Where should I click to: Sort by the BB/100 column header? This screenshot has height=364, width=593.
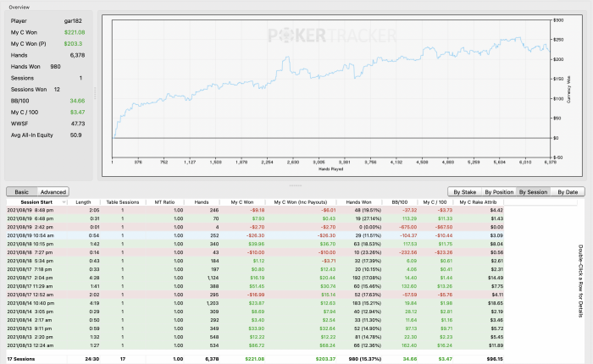[400, 202]
